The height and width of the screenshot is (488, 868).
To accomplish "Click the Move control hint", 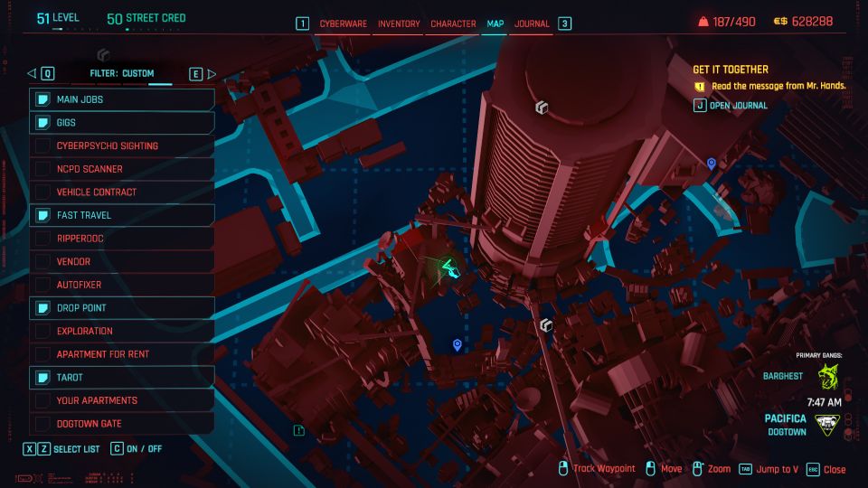I will 665,469.
